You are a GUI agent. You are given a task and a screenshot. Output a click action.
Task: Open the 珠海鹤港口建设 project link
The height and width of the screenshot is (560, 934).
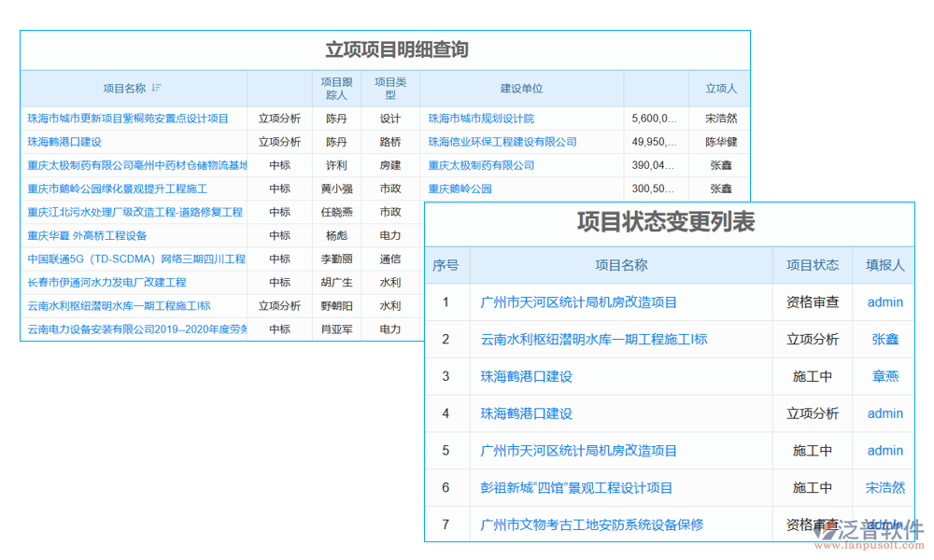click(x=66, y=141)
